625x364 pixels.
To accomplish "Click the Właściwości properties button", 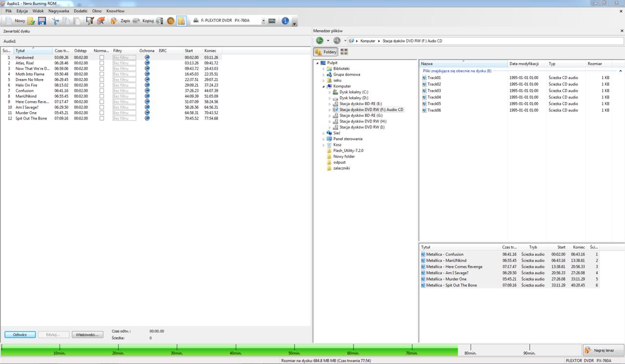I will tap(88, 335).
